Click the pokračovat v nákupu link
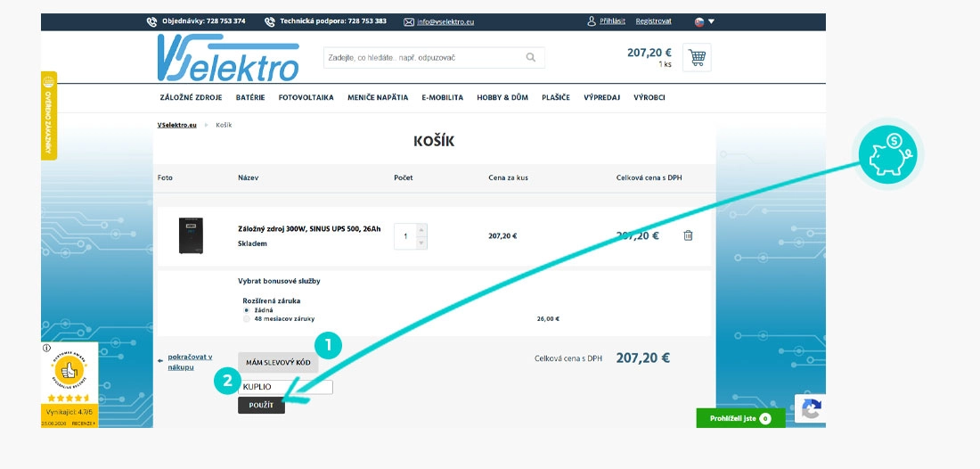Viewport: 980px width, 469px height. pos(190,361)
